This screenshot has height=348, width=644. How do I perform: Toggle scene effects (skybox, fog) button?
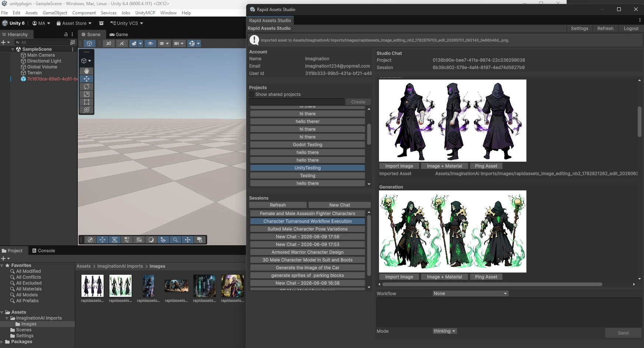tap(134, 43)
